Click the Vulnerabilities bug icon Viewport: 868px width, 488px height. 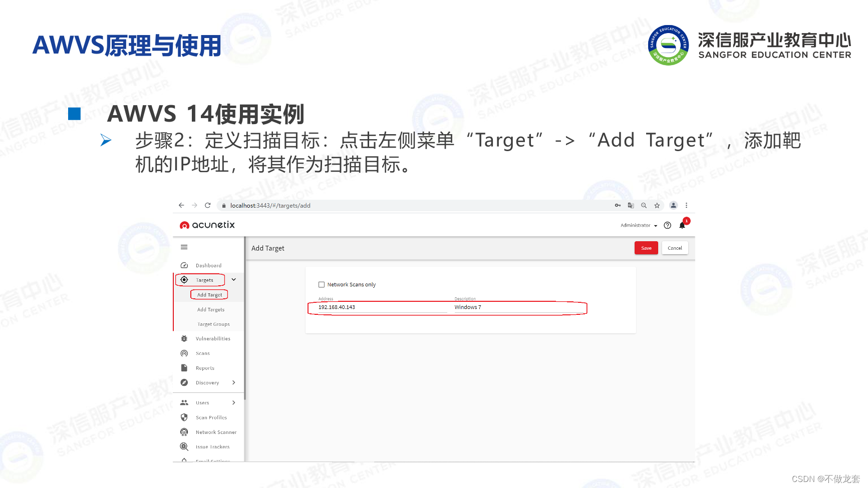click(x=184, y=339)
